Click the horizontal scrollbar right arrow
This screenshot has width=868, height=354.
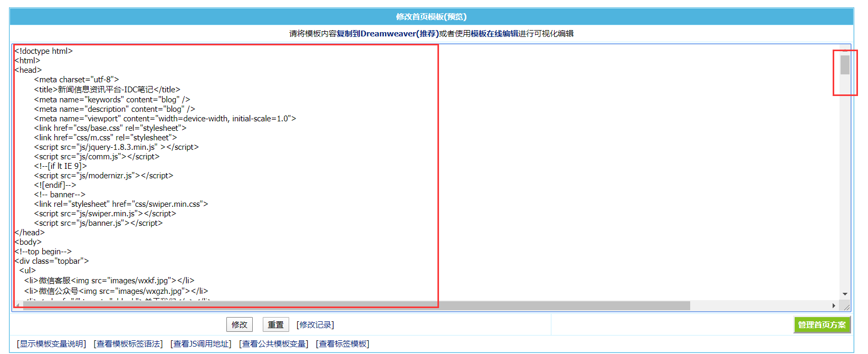(834, 305)
